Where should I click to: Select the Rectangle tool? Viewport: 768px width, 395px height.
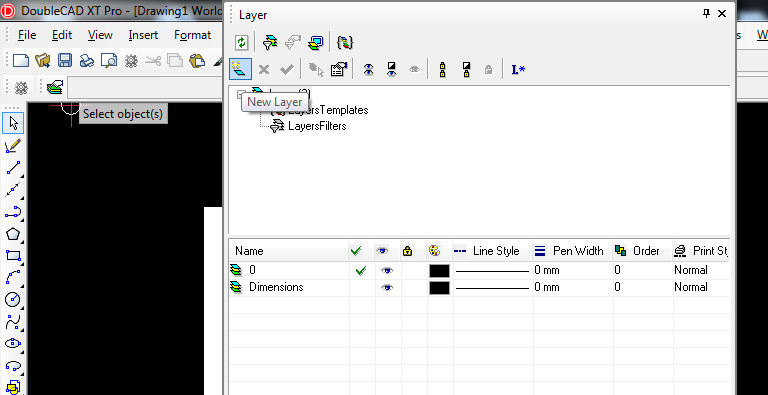[x=13, y=255]
